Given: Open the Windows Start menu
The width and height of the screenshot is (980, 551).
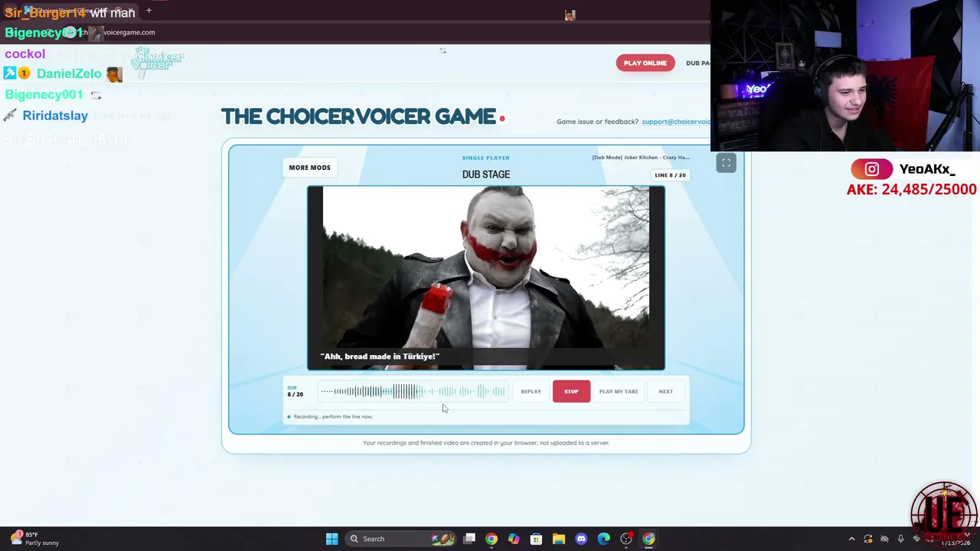Looking at the screenshot, I should pos(332,539).
